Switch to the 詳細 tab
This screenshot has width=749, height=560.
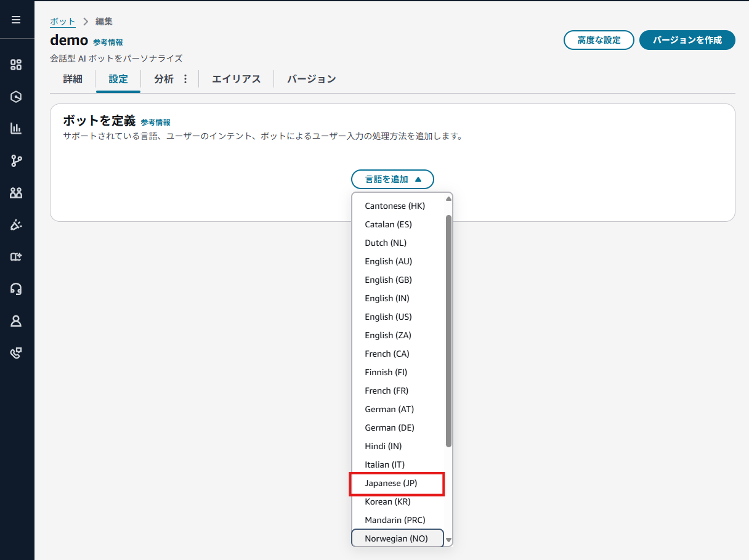click(73, 79)
